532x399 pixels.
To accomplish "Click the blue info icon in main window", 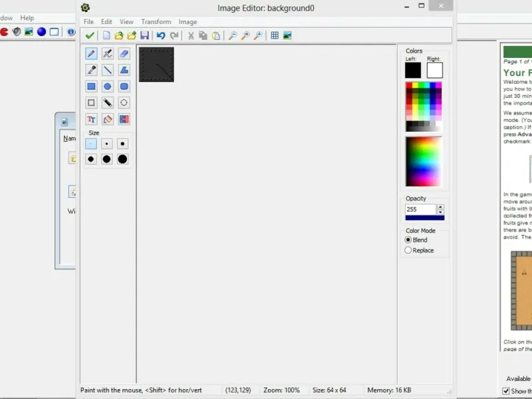I will [71, 32].
